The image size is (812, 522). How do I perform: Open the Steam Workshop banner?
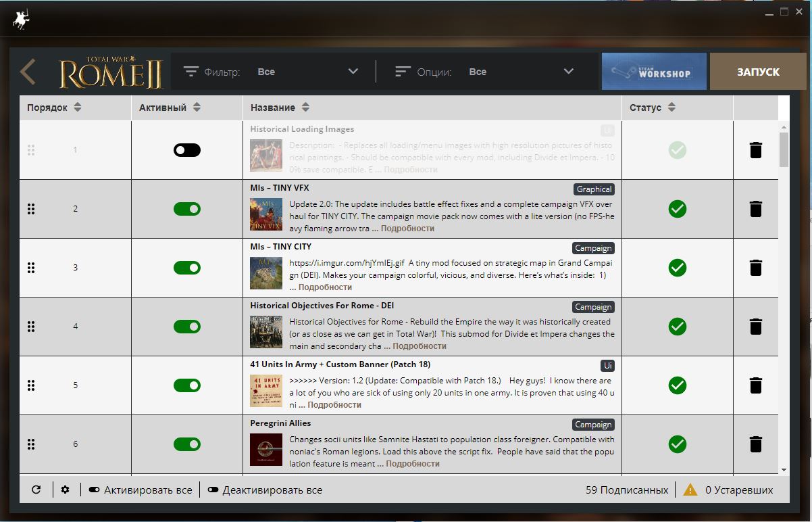[x=654, y=72]
